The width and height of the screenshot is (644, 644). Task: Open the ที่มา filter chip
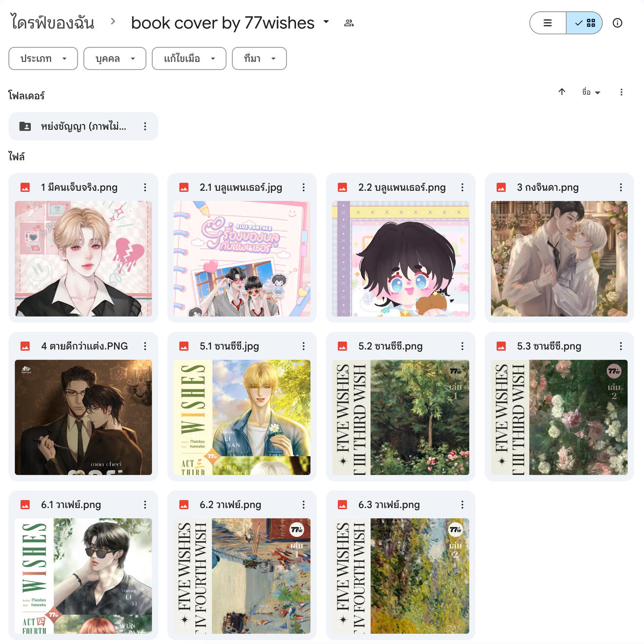pos(259,59)
